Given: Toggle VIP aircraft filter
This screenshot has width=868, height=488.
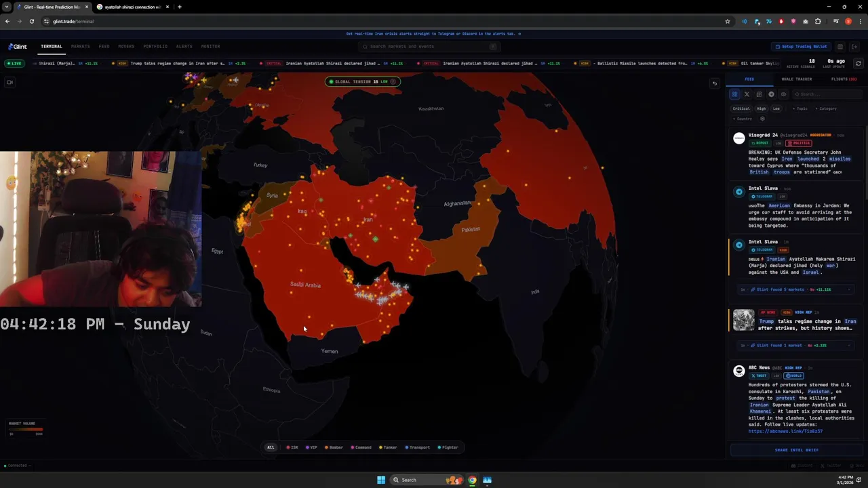Looking at the screenshot, I should click(312, 447).
